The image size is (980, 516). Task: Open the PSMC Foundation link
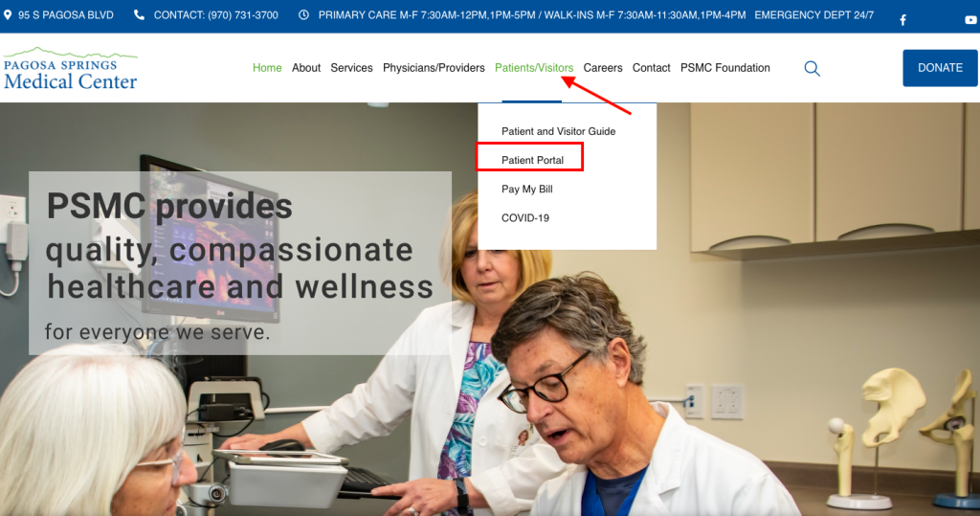click(725, 68)
